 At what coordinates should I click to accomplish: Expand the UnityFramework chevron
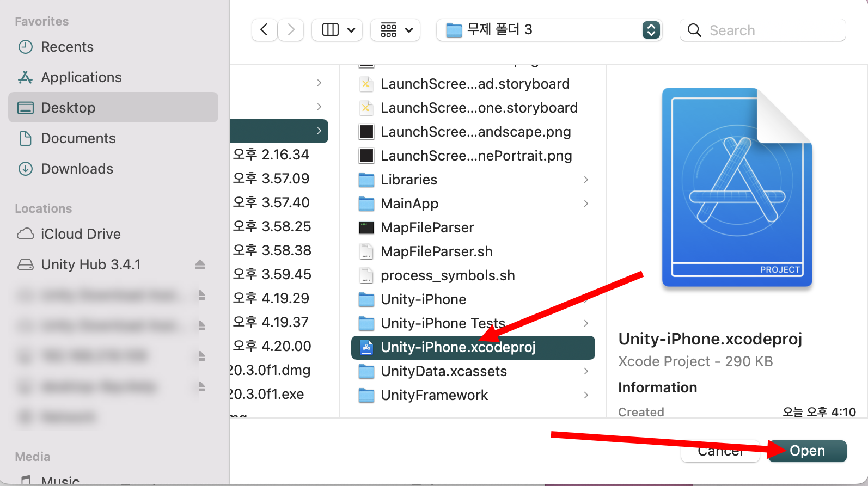coord(586,395)
